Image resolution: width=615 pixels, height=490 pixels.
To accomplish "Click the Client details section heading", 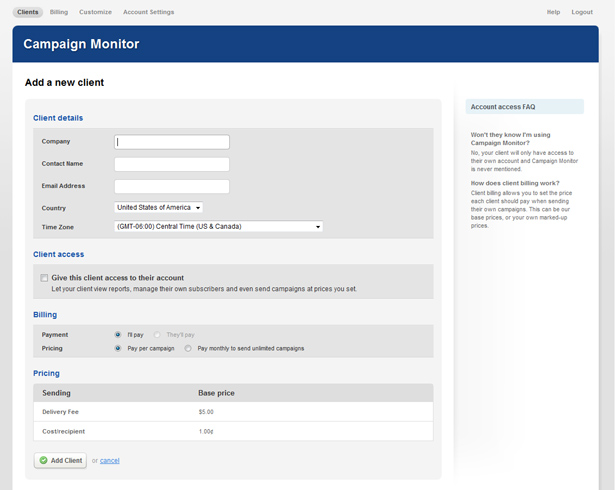I will 58,118.
